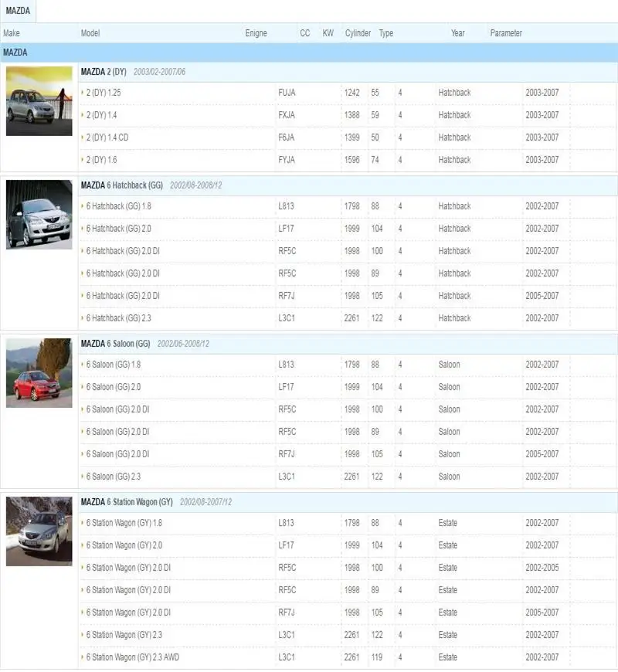The image size is (618, 672).
Task: Click engine code FYJA
Action: pyautogui.click(x=287, y=159)
